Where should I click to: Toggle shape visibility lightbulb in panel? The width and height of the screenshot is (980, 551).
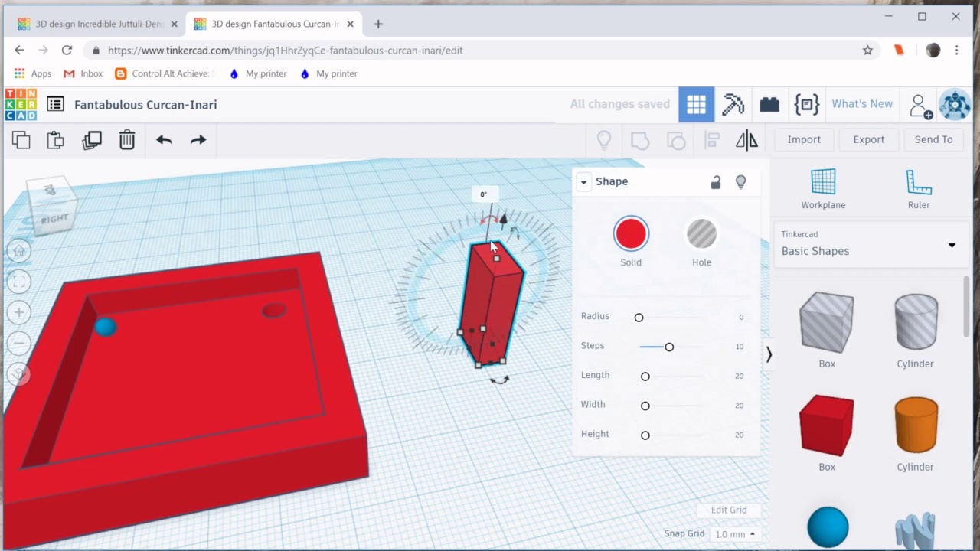tap(740, 182)
